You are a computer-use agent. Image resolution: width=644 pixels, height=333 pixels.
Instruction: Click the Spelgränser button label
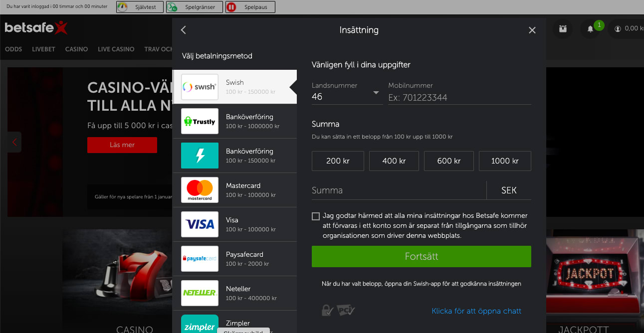coord(200,7)
